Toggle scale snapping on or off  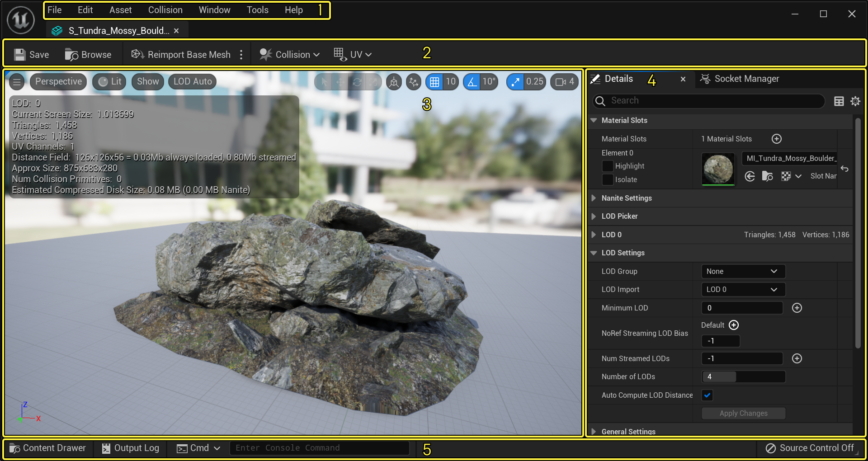pos(515,82)
